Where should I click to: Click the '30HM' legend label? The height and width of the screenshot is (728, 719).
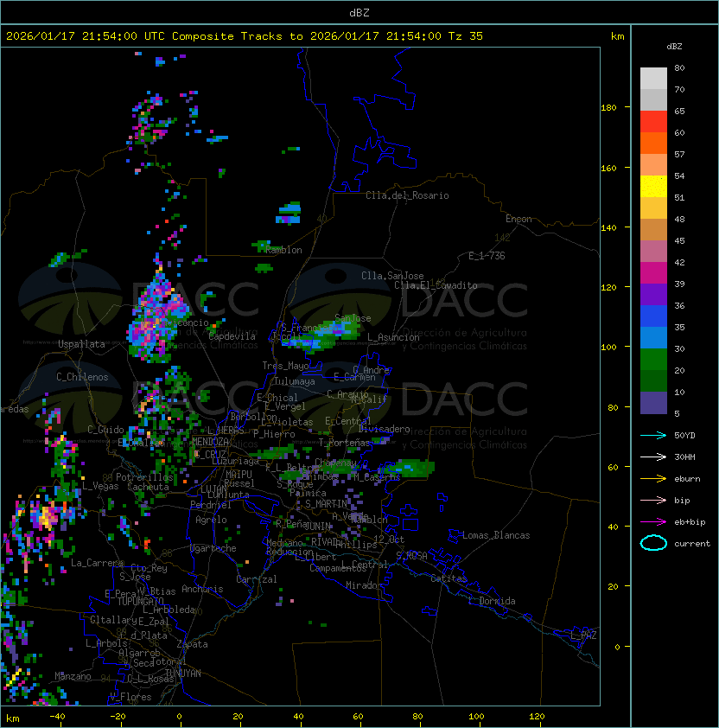[x=684, y=457]
